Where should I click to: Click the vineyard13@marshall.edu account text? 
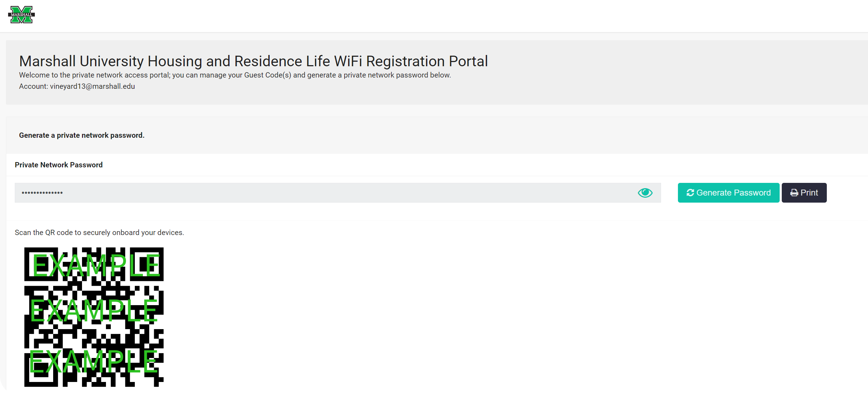(92, 86)
